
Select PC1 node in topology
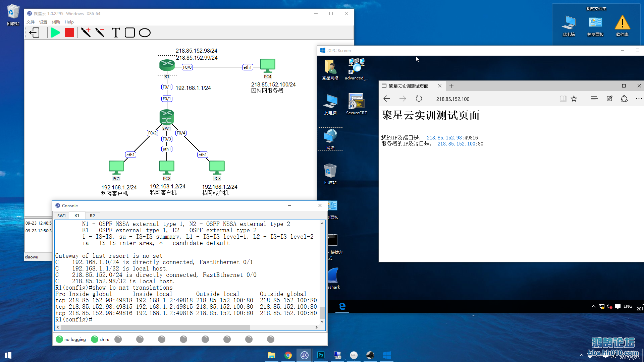(x=116, y=168)
